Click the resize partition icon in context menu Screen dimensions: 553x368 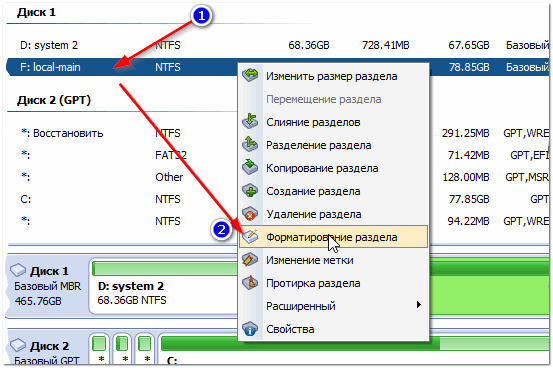250,75
